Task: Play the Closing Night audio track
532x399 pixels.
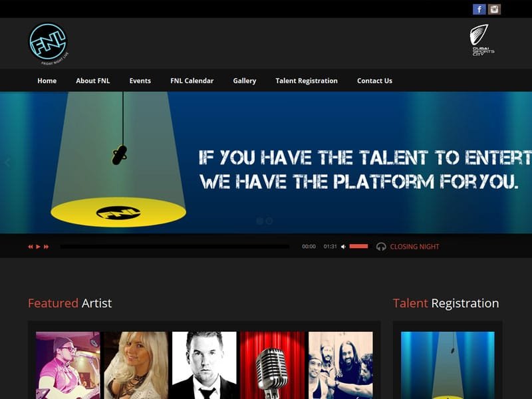Action: pyautogui.click(x=38, y=247)
